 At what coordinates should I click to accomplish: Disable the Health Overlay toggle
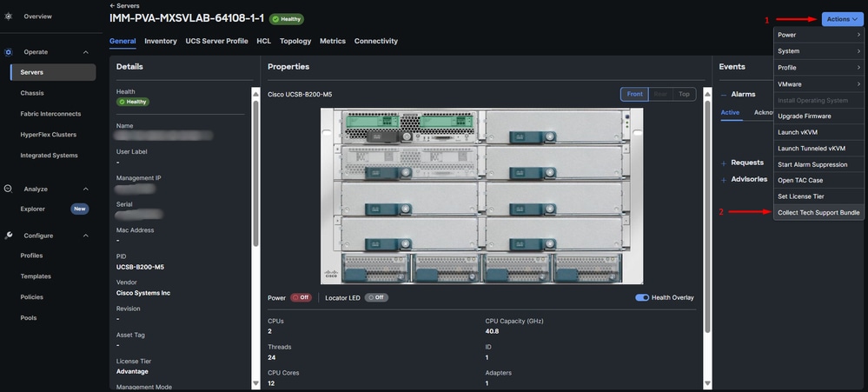[642, 297]
